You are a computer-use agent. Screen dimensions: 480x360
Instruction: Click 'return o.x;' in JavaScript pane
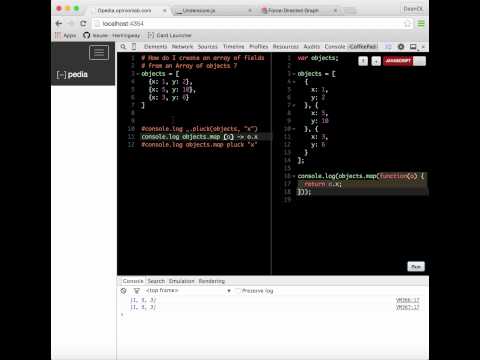coord(323,184)
